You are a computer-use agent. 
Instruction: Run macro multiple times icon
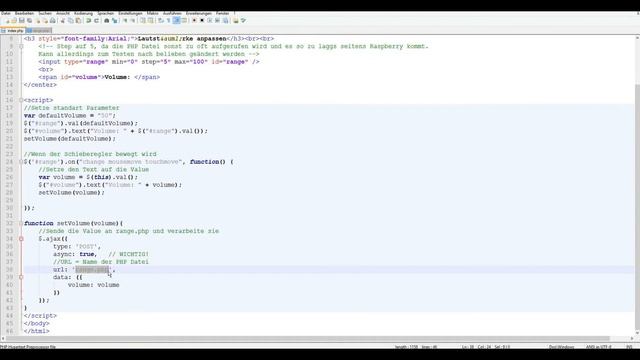218,20
